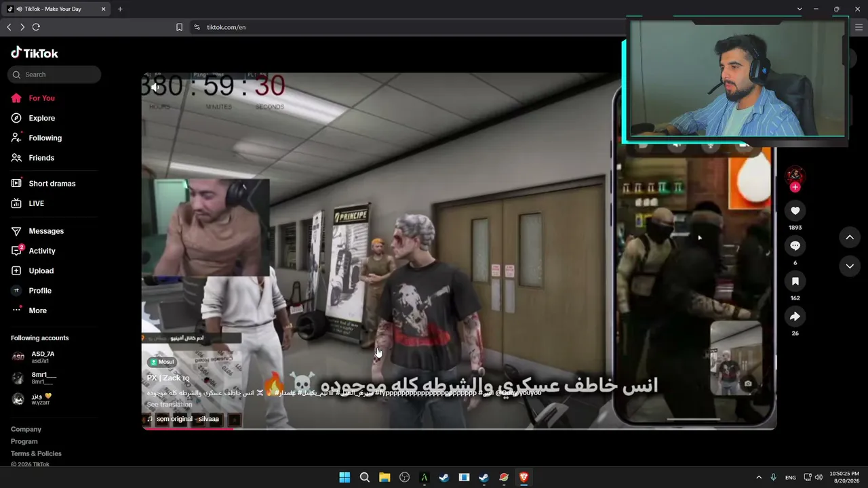This screenshot has height=488, width=868.
Task: Open the creator's avatar beside the video
Action: (x=795, y=176)
